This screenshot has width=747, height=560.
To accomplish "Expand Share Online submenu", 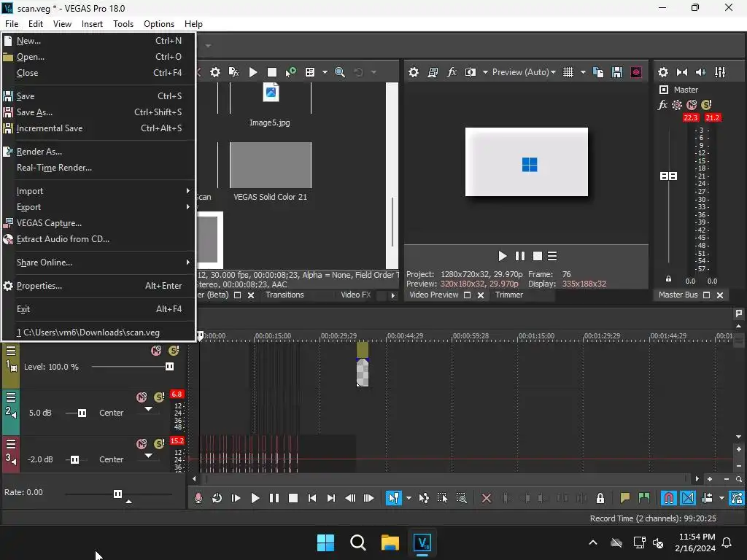I will [98, 262].
